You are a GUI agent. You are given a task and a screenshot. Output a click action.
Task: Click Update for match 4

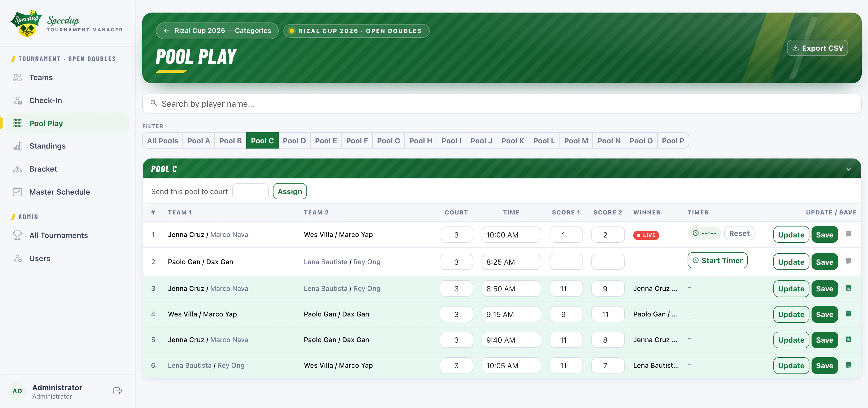791,314
